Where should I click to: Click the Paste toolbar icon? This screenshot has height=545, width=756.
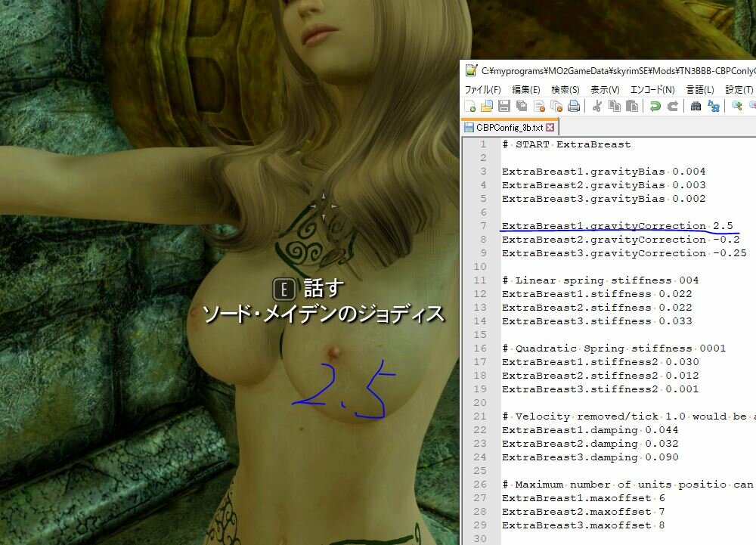[x=631, y=106]
